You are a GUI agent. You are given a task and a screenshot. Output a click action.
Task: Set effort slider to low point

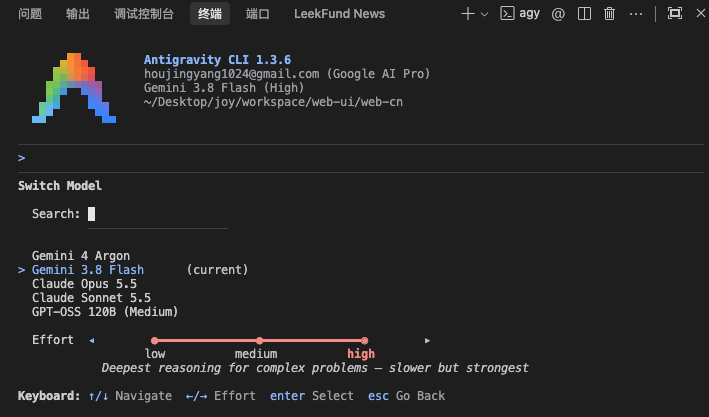[x=155, y=341]
